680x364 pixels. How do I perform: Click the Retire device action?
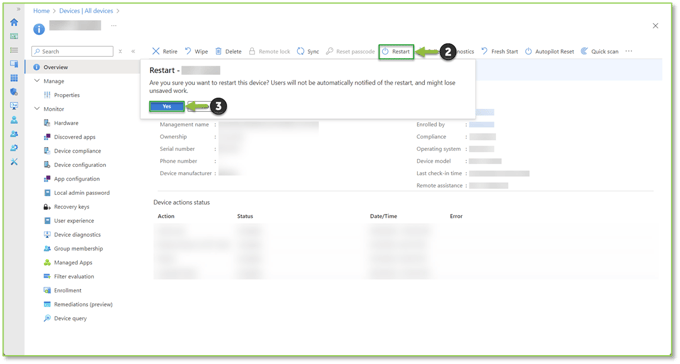coord(164,51)
